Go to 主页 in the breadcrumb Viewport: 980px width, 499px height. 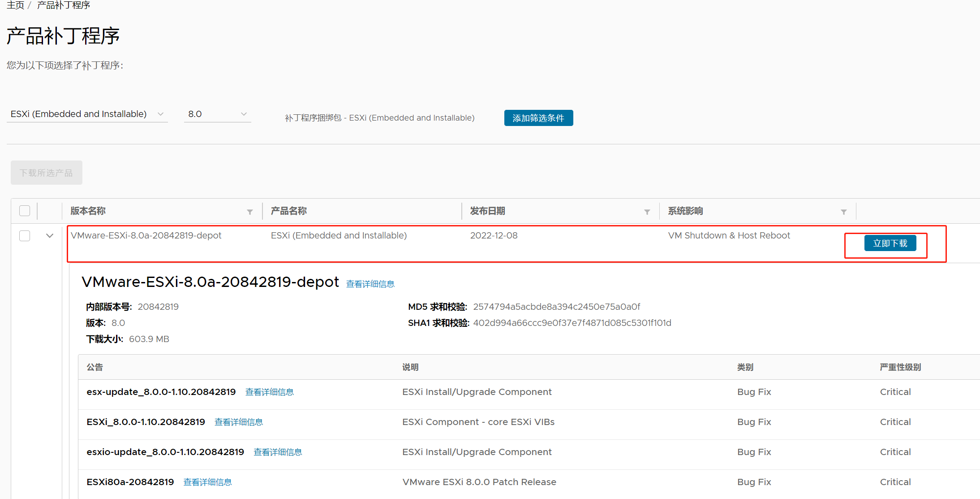(15, 5)
